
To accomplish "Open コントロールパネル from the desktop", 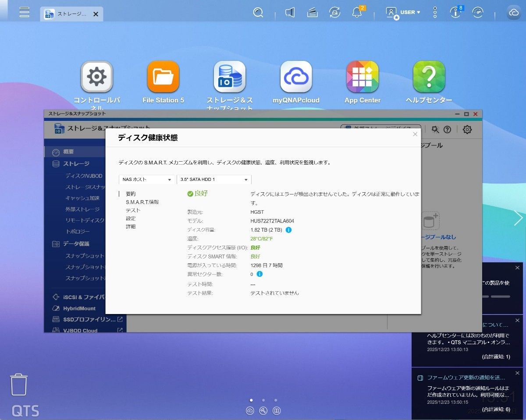I will coord(96,77).
